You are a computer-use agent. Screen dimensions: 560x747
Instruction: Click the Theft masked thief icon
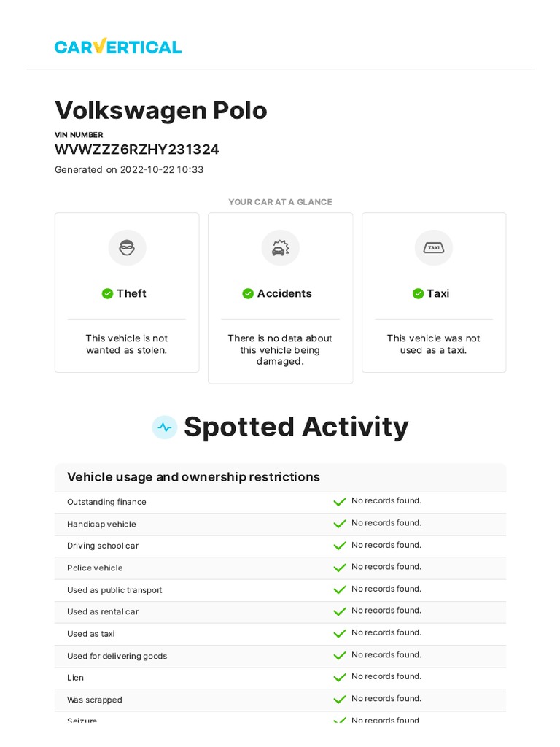tap(127, 248)
